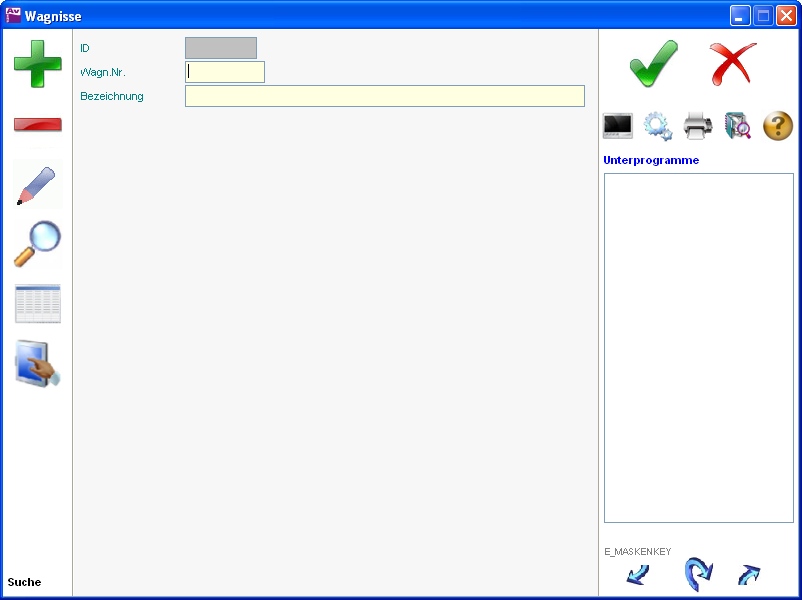This screenshot has height=600, width=802.
Task: Cancel with the red X icon
Action: [732, 64]
